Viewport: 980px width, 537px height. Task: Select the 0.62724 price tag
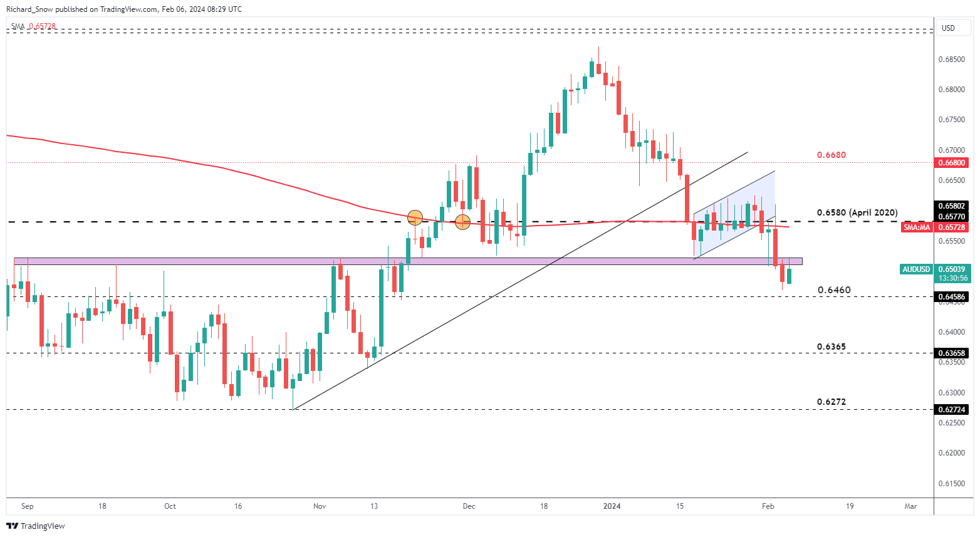952,410
